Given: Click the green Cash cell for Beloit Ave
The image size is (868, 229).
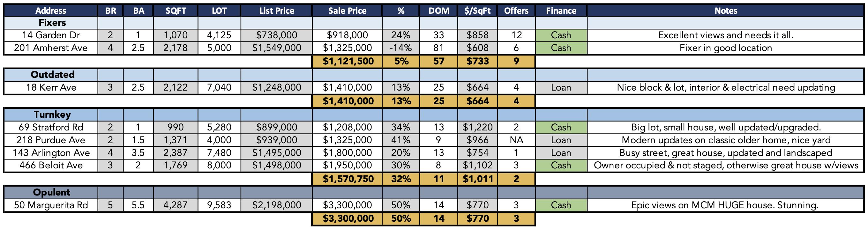Looking at the screenshot, I should click(561, 165).
